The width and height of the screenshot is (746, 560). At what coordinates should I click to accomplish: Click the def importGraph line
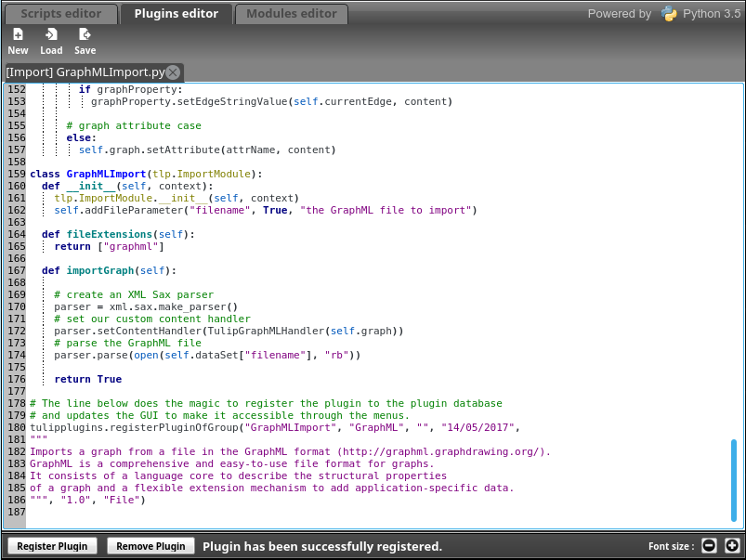[x=108, y=270]
